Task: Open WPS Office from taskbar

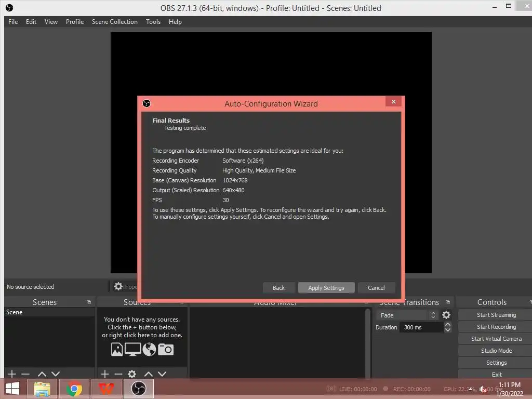Action: coord(107,389)
